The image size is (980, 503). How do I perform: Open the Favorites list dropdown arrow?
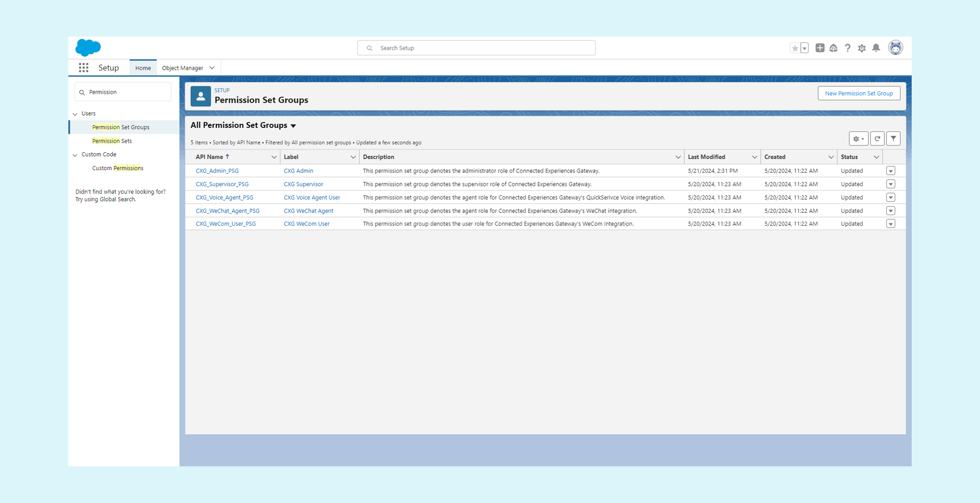pyautogui.click(x=805, y=48)
